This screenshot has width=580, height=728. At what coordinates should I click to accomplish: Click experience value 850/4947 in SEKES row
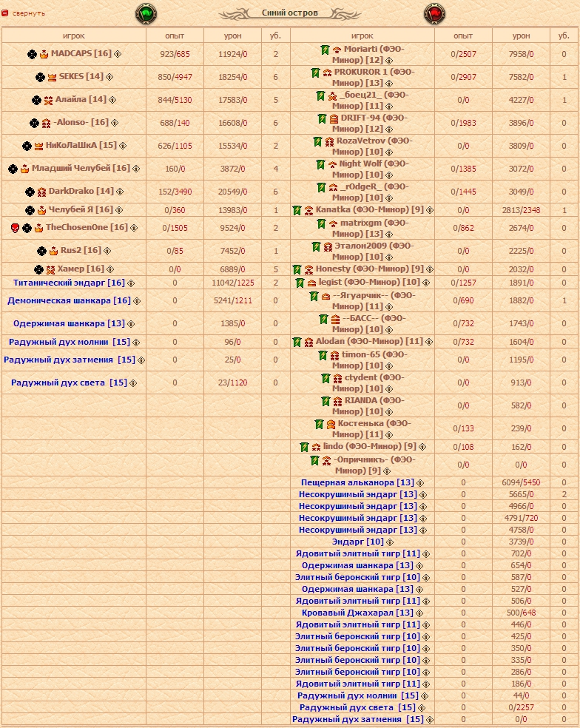[175, 77]
